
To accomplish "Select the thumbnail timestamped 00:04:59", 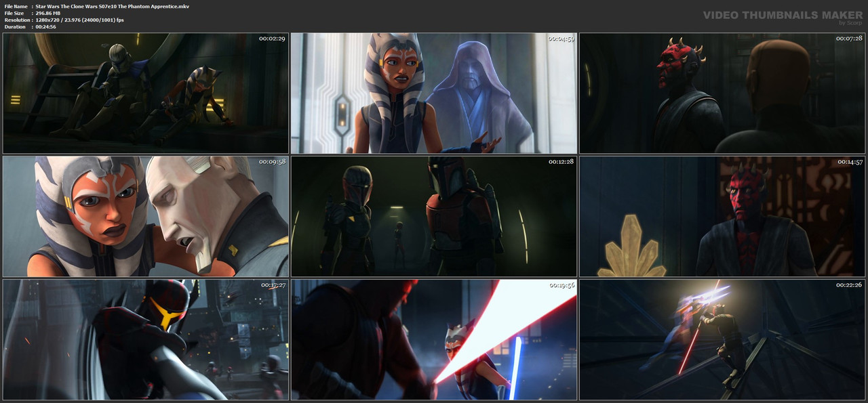I will [x=434, y=93].
